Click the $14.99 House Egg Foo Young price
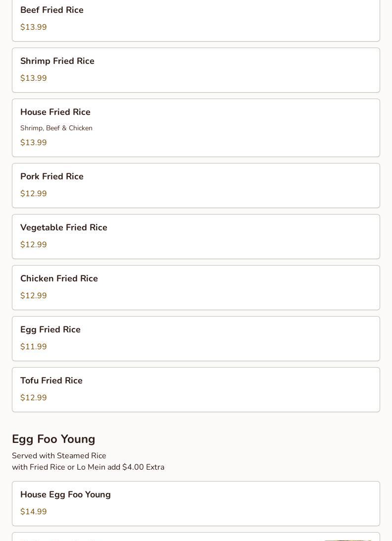 [34, 512]
